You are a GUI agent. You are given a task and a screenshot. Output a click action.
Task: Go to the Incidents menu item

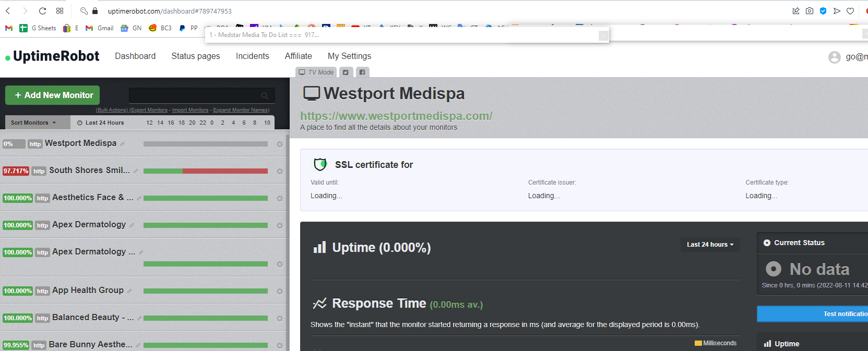coord(253,56)
